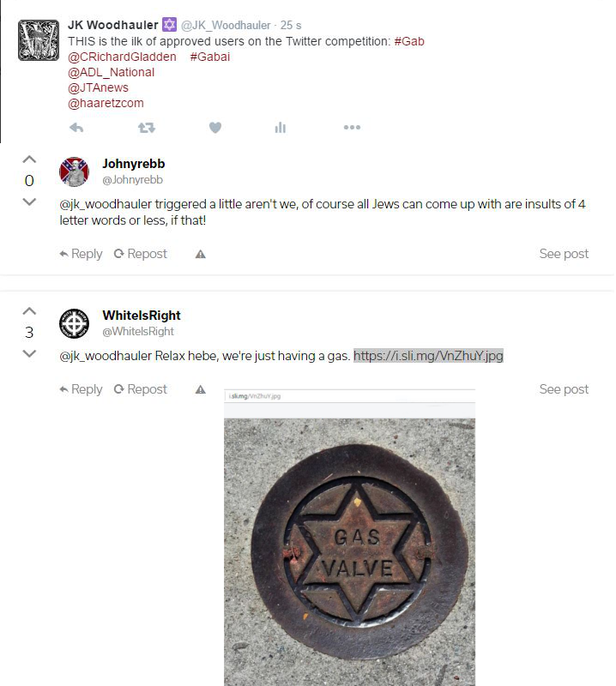616x686 pixels.
Task: Open the three-dot more menu on tweet
Action: click(x=352, y=127)
